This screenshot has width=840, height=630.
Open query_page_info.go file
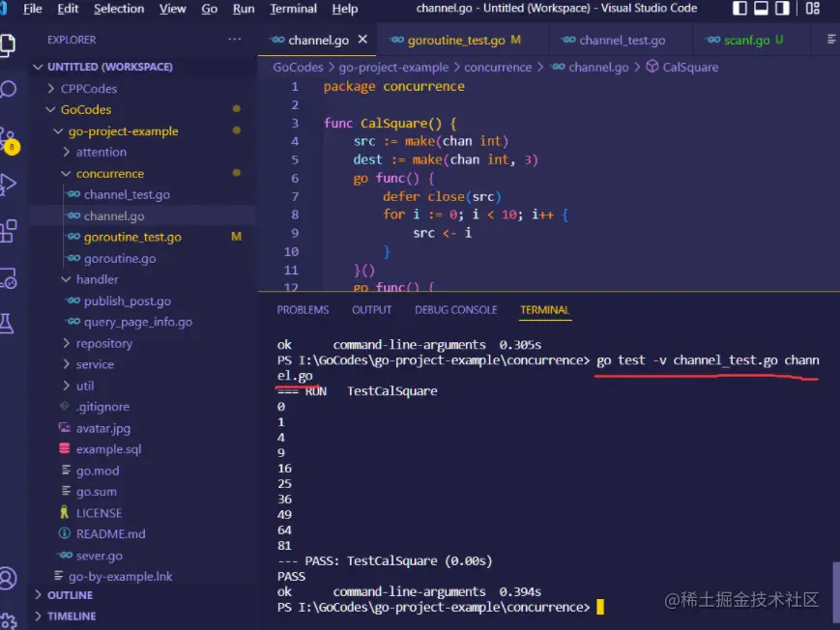tap(137, 322)
